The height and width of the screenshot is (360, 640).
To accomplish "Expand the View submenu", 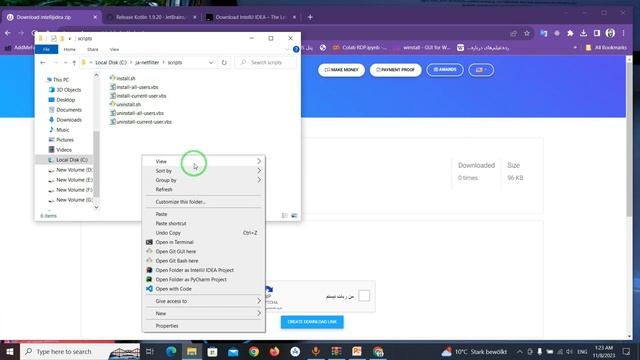I will [x=204, y=161].
